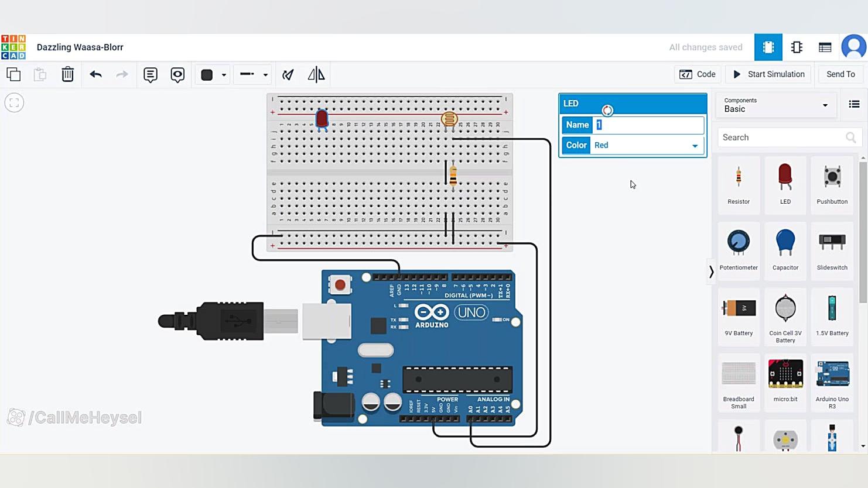Open the Code editor
The width and height of the screenshot is (868, 488).
[697, 74]
